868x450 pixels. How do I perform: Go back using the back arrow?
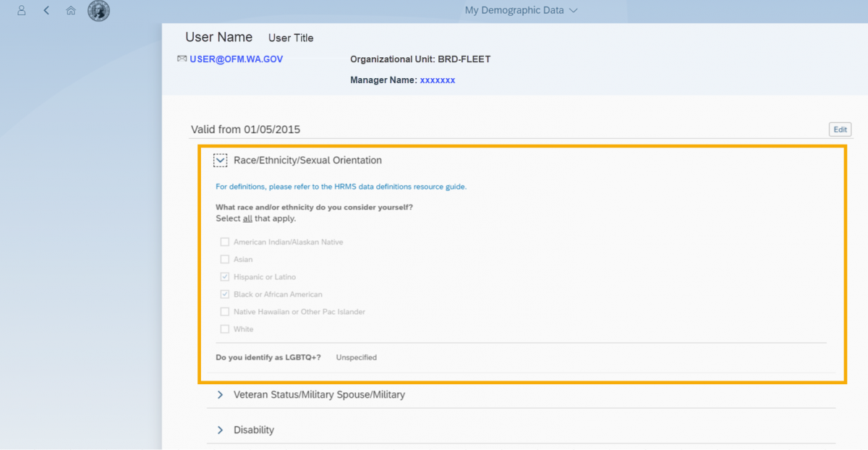46,11
